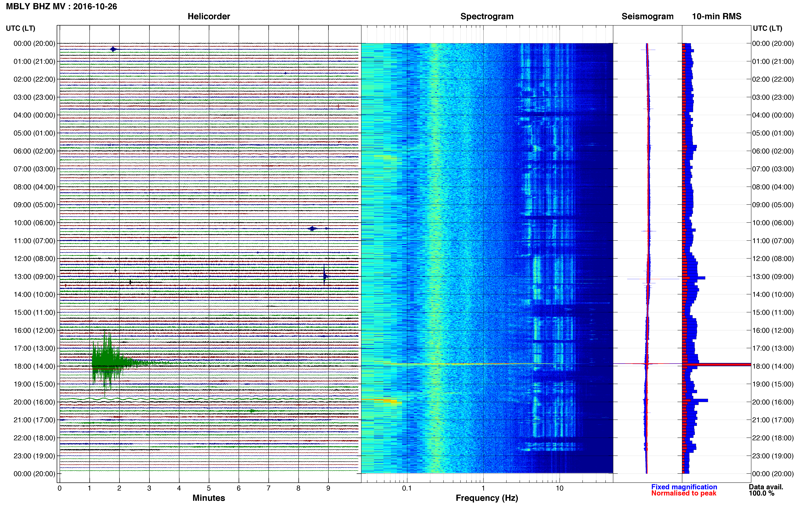Click the helicorder's "15:00 (11:00)" time label
812x508 pixels.
(x=34, y=312)
